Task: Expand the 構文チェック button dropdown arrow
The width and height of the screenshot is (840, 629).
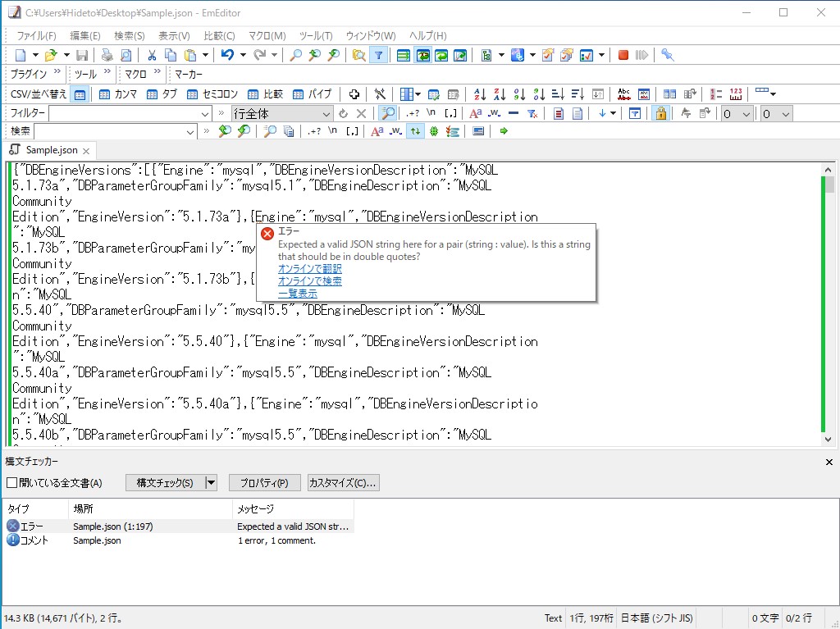Action: [x=211, y=483]
